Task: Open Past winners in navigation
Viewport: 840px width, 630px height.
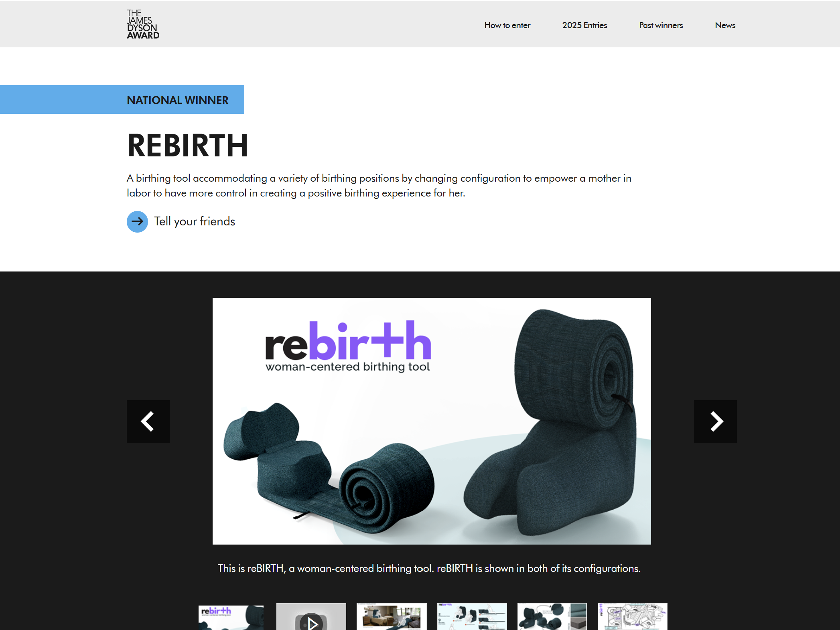Action: pyautogui.click(x=661, y=25)
